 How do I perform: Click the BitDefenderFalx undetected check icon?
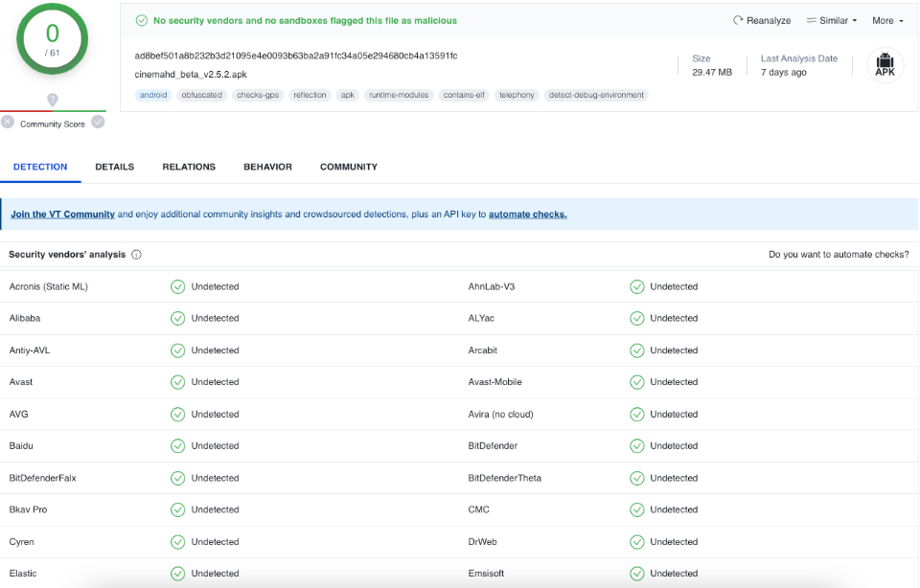(178, 479)
